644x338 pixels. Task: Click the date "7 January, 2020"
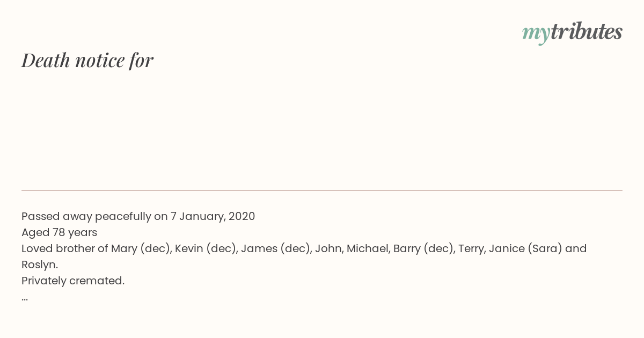[213, 217]
